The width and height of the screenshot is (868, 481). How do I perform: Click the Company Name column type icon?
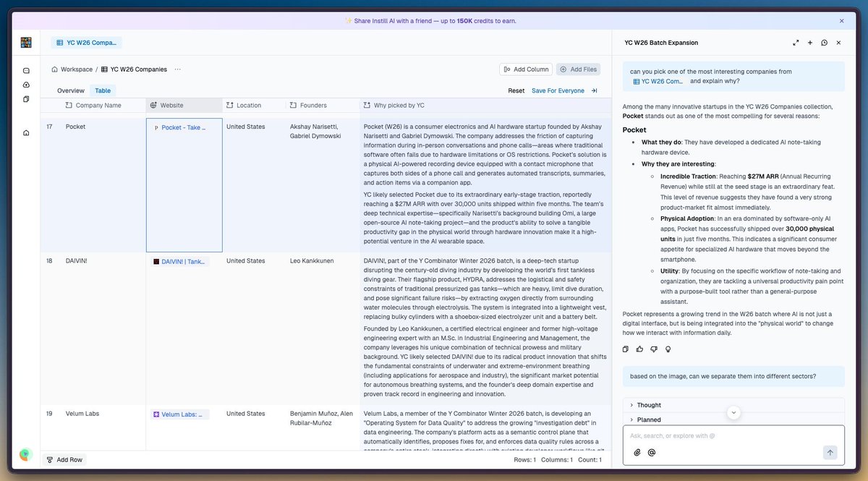point(69,106)
